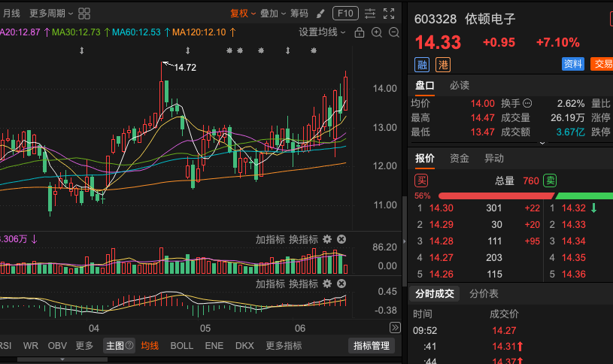The height and width of the screenshot is (364, 613).
Task: Select the drawing brush tool icon
Action: click(320, 14)
